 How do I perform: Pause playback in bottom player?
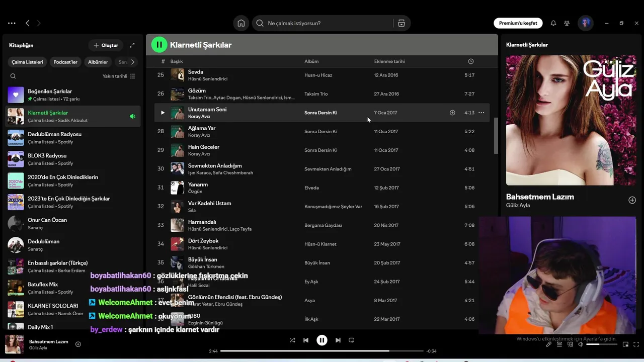(x=322, y=340)
